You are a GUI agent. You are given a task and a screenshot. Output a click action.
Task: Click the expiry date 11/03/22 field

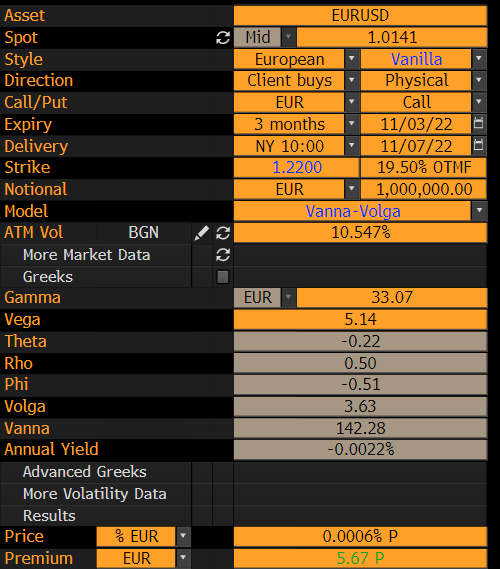coord(416,124)
